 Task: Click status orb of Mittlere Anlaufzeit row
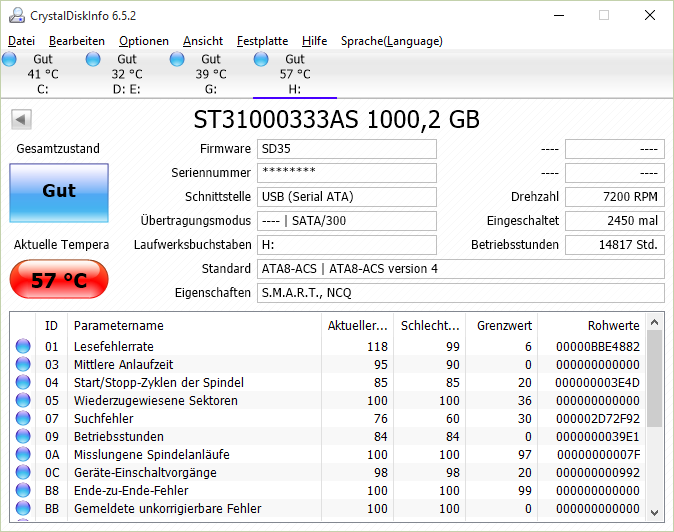tap(23, 364)
